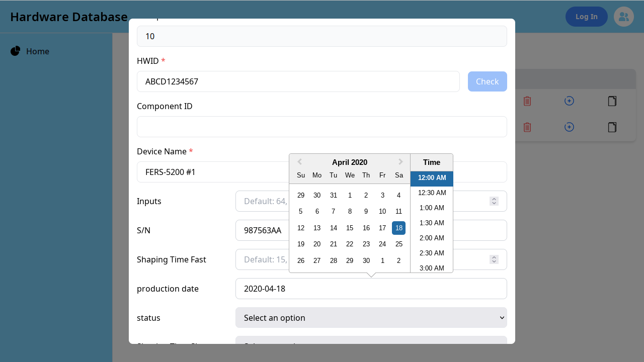This screenshot has width=644, height=362.
Task: Click the HWID input field
Action: [298, 81]
